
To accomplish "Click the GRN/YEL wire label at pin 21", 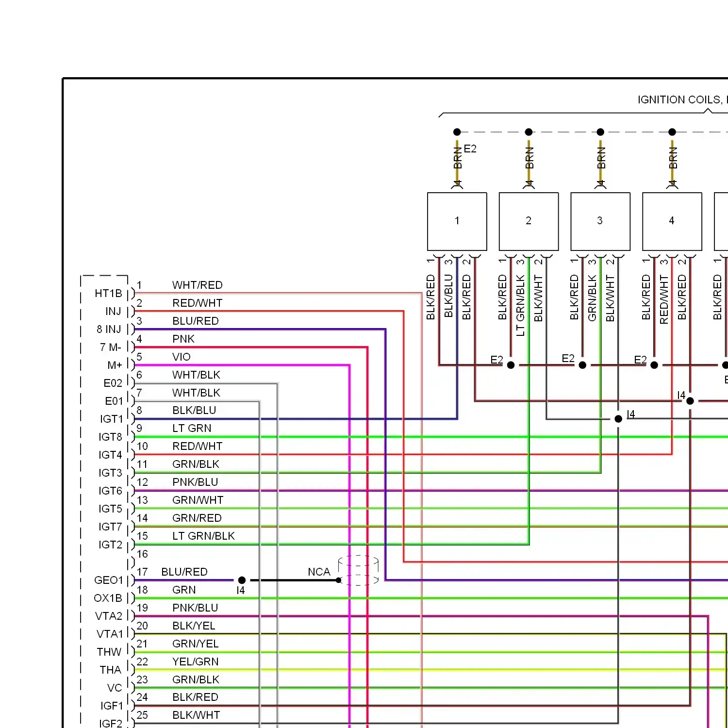I will click(x=196, y=644).
